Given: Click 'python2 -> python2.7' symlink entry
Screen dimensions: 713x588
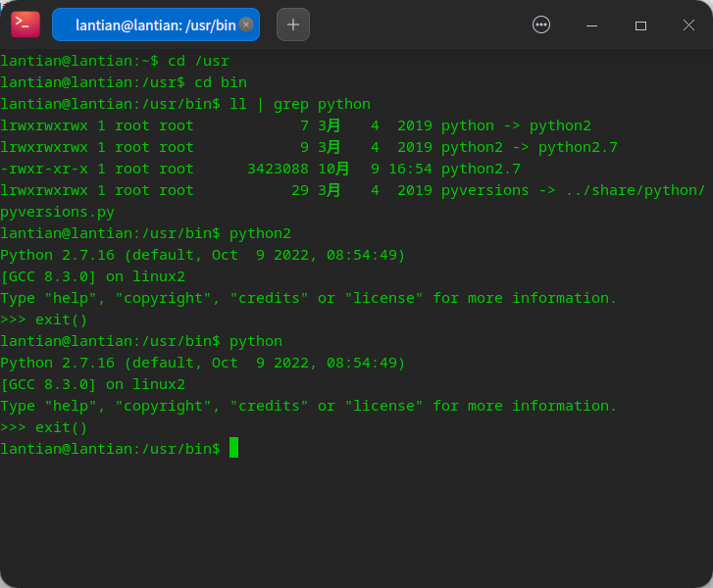Looking at the screenshot, I should click(x=529, y=147).
